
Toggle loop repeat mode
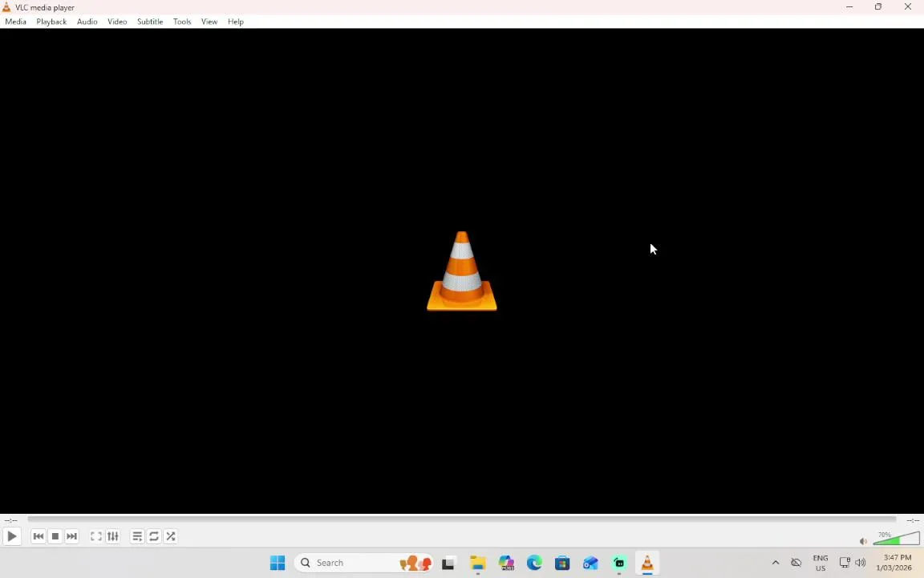click(154, 536)
